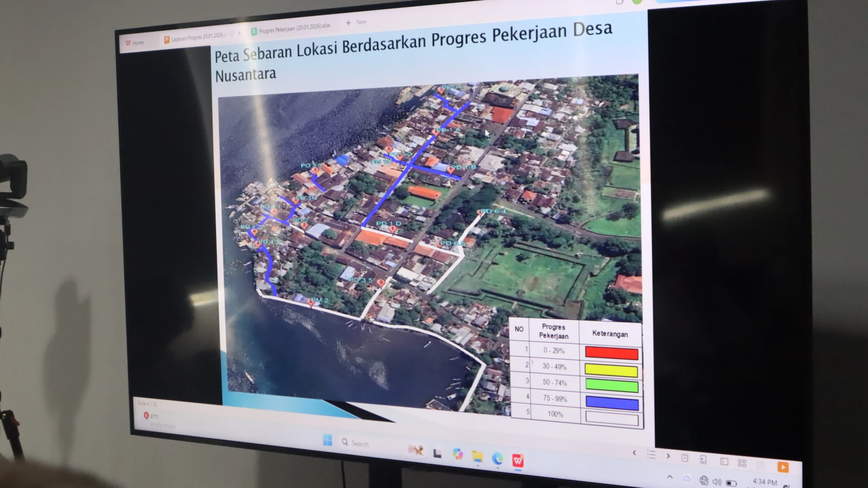Image resolution: width=868 pixels, height=488 pixels.
Task: Switch to Progres Pekerjaan xlsx tab
Action: coord(294,28)
